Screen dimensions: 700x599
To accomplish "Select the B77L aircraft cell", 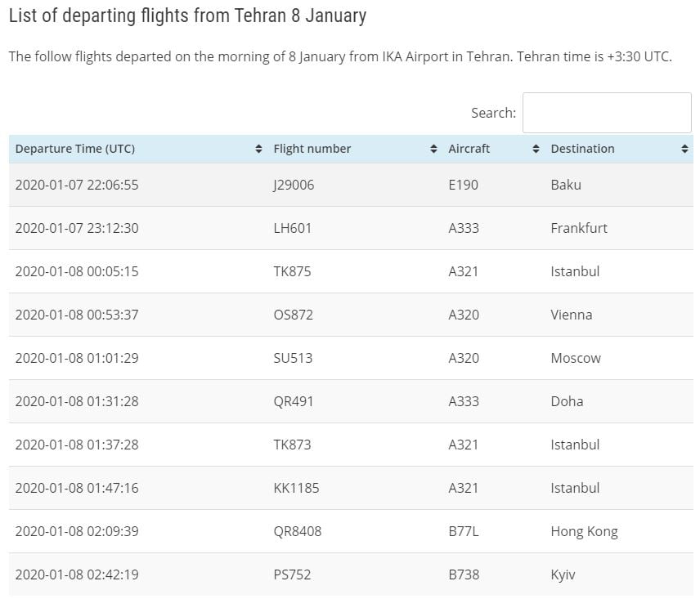I will (463, 531).
